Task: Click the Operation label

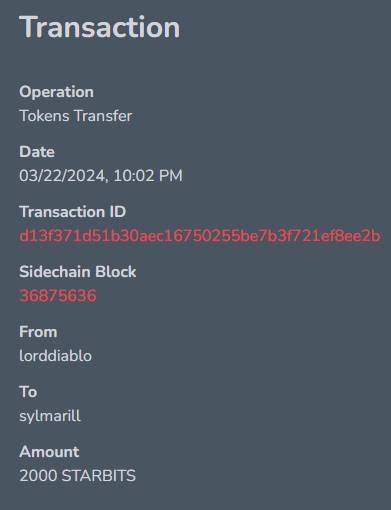Action: click(x=56, y=92)
